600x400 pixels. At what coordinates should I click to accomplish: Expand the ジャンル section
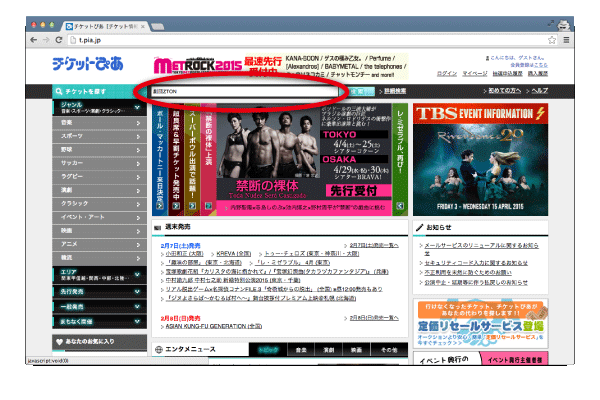click(x=99, y=108)
